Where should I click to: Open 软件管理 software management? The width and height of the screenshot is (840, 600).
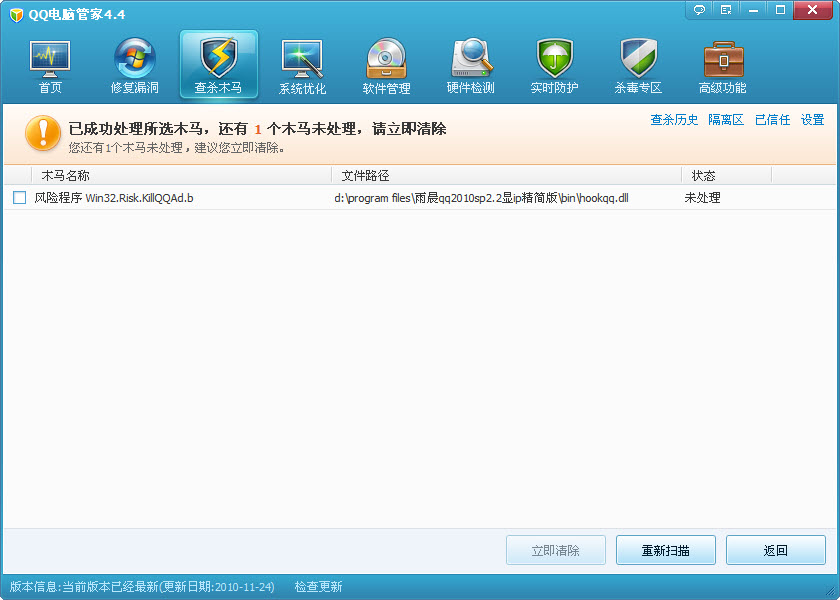pyautogui.click(x=386, y=66)
